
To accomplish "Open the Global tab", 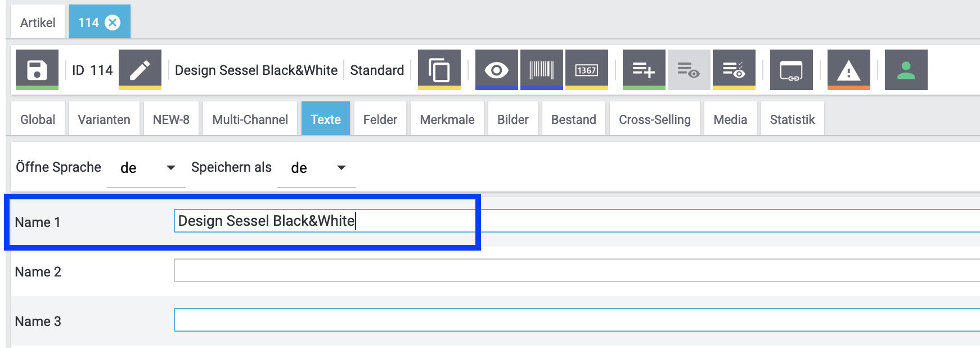I will click(x=38, y=119).
